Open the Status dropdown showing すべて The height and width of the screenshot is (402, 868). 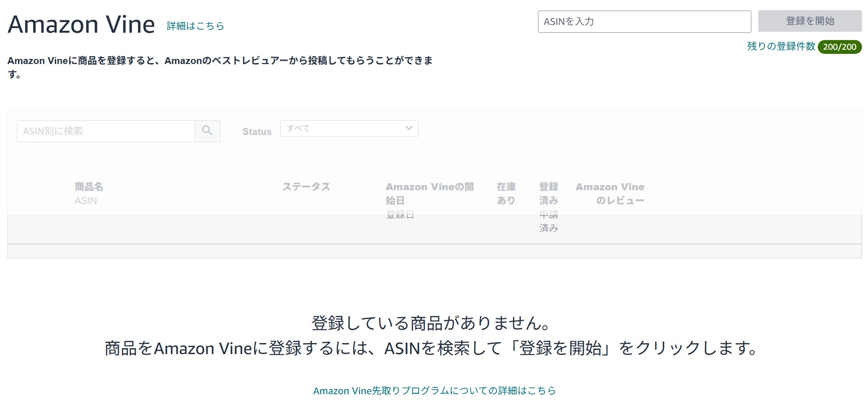click(x=349, y=128)
